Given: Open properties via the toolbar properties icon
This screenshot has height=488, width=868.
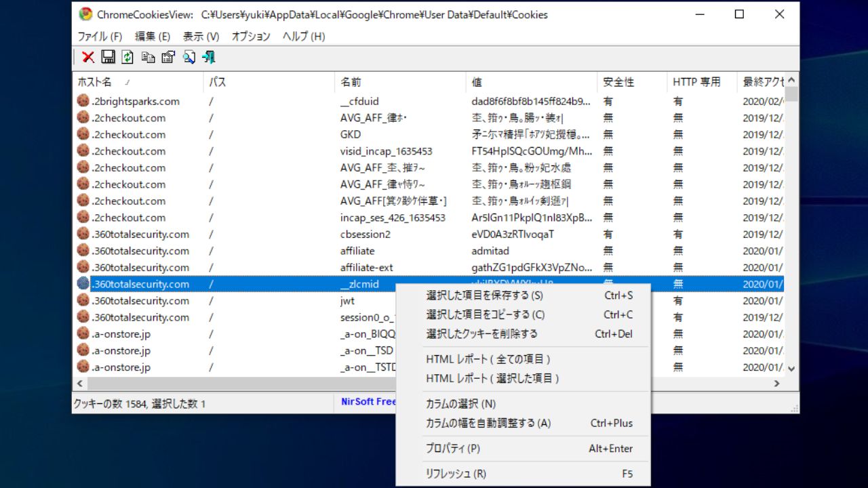Looking at the screenshot, I should pos(168,58).
